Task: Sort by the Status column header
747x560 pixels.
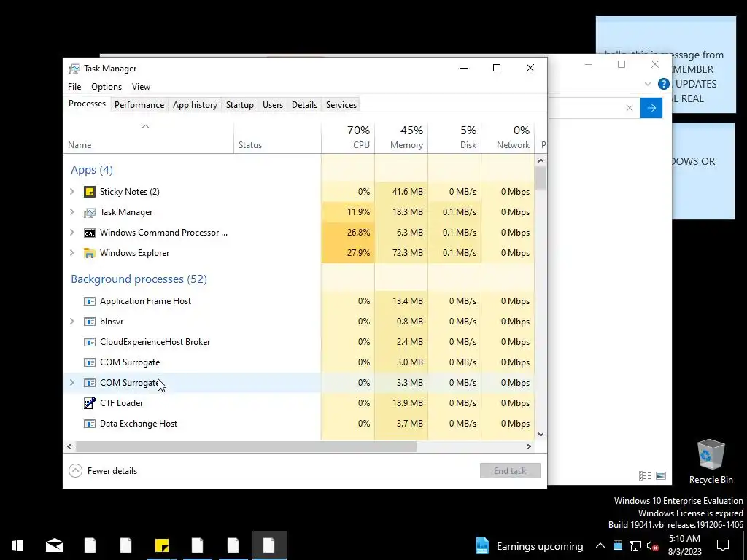Action: pyautogui.click(x=278, y=138)
